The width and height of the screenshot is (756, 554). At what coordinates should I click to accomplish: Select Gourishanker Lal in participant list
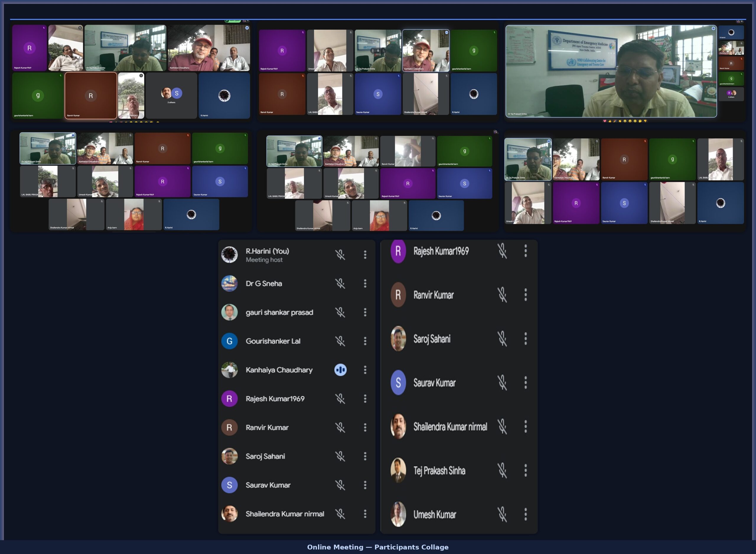(273, 341)
